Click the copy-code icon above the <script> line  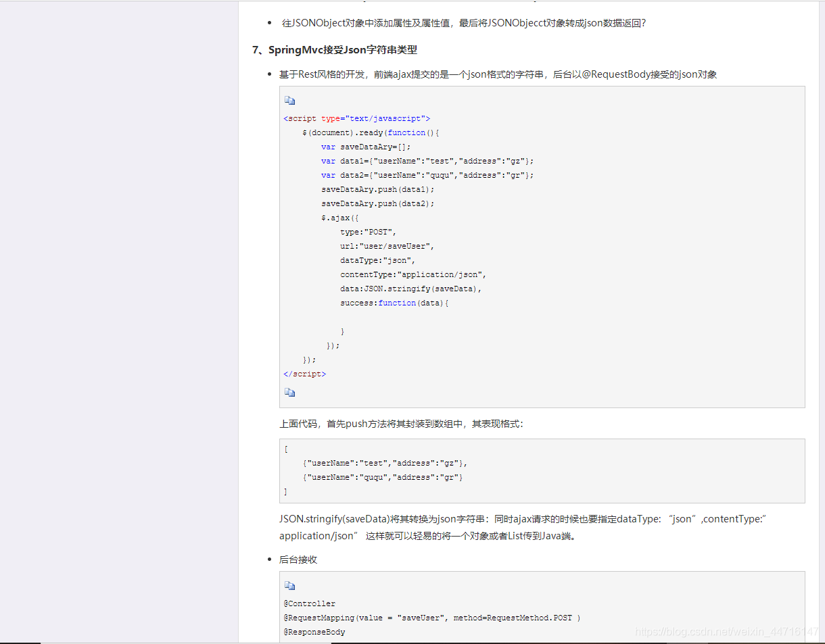289,101
